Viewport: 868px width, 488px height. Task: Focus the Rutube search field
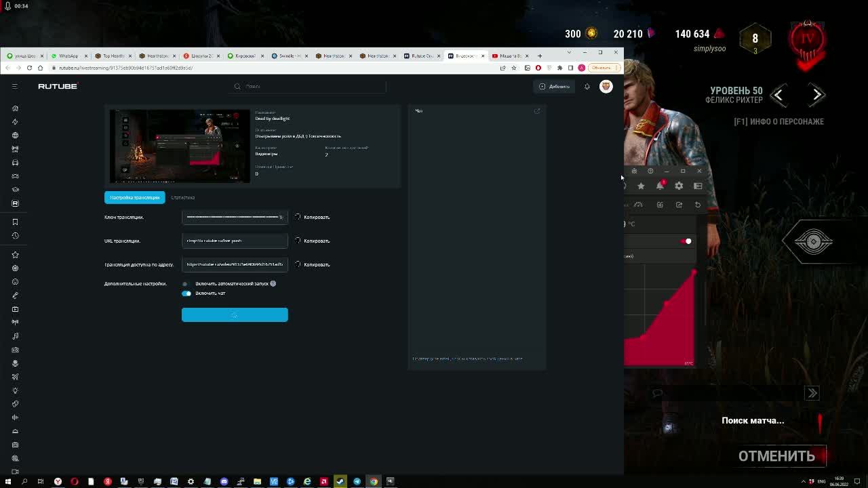309,86
